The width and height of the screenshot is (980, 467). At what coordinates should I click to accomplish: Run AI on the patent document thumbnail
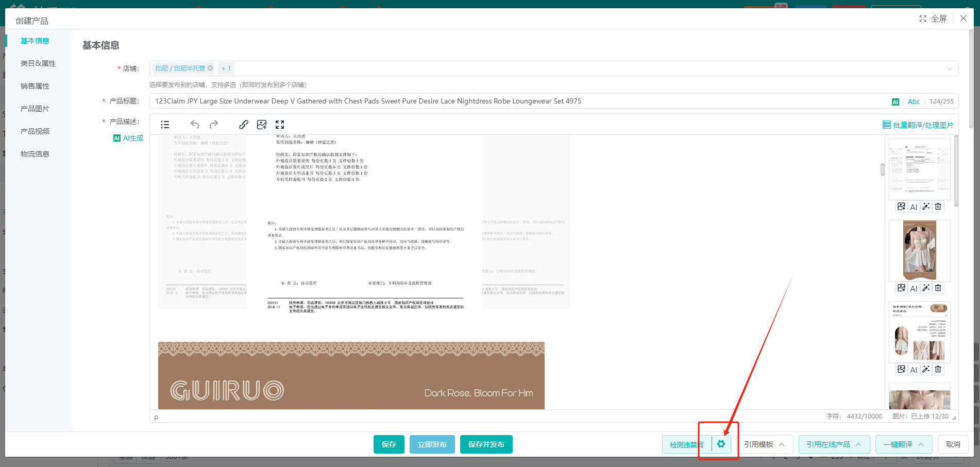pyautogui.click(x=914, y=207)
